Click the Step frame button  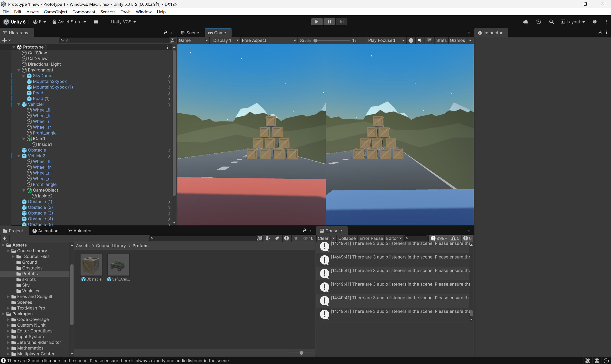pos(341,22)
